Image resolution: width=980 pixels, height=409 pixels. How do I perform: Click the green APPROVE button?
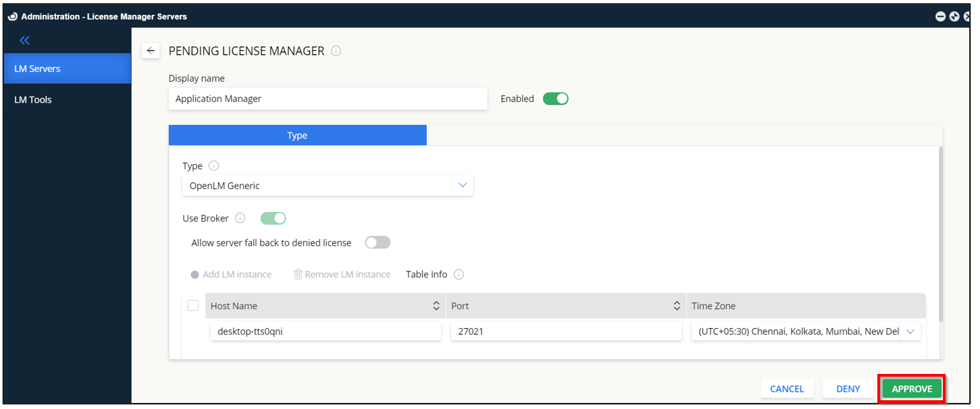tap(912, 389)
